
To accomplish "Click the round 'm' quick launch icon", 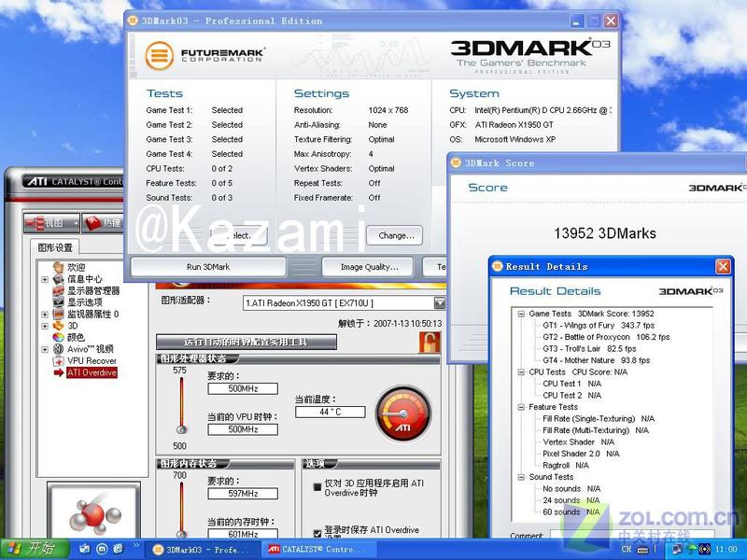I will pos(102,549).
